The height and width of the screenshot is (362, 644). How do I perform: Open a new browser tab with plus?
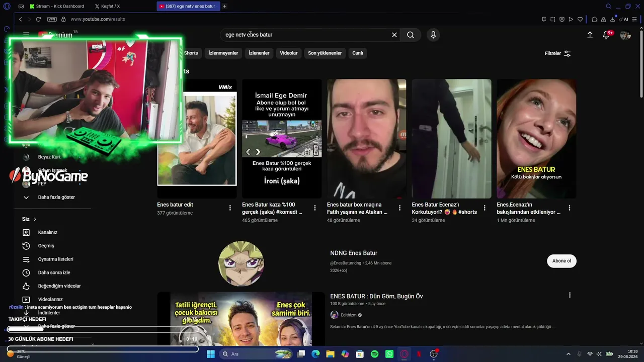click(224, 6)
